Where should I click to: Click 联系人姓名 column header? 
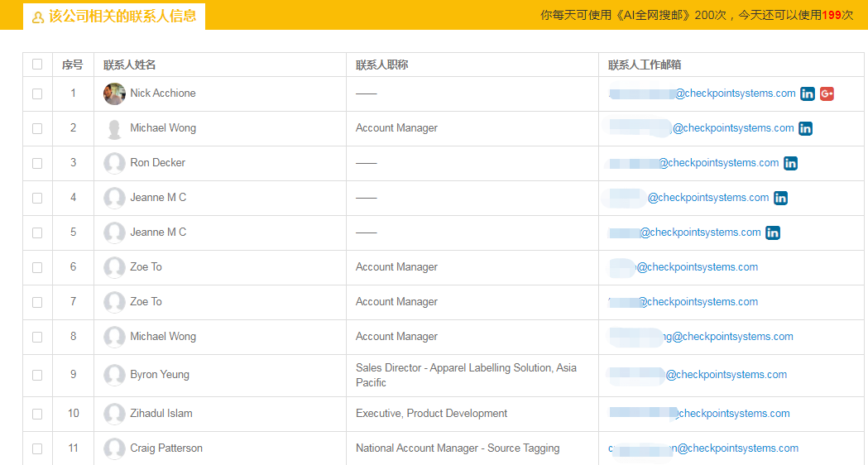point(130,65)
